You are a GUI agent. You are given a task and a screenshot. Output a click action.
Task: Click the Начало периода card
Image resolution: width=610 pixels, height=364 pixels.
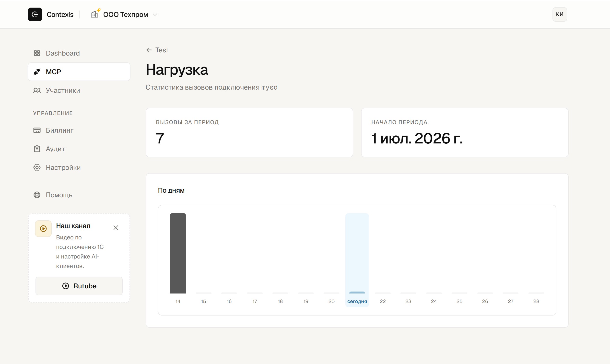(465, 132)
